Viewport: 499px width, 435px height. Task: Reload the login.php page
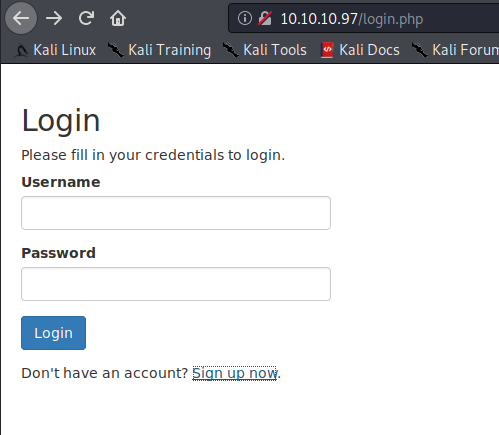86,18
